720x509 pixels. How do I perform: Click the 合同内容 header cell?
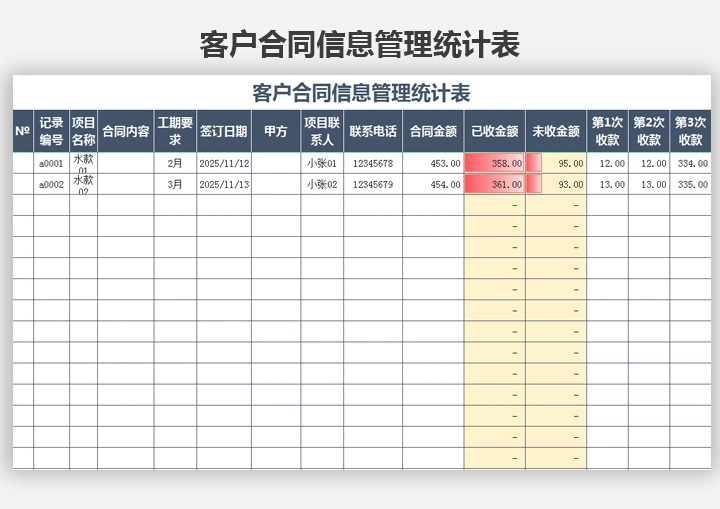pyautogui.click(x=125, y=131)
